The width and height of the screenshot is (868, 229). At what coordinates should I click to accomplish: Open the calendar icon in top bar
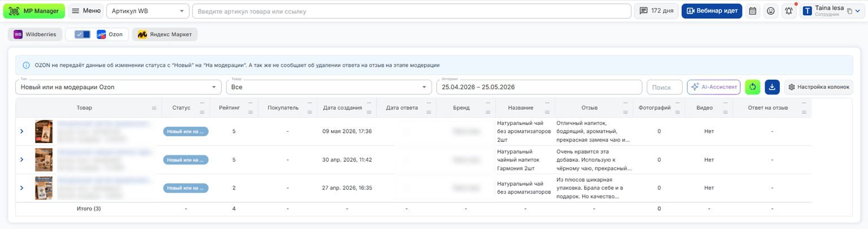click(x=753, y=11)
